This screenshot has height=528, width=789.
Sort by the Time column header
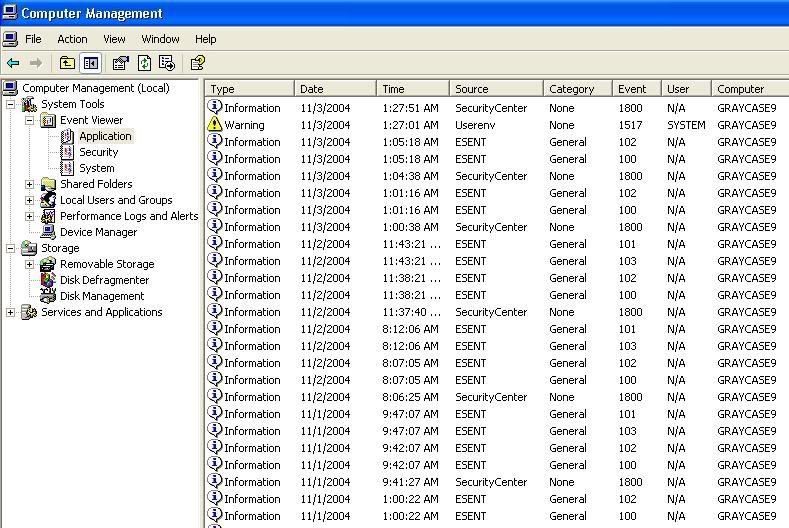pyautogui.click(x=413, y=89)
